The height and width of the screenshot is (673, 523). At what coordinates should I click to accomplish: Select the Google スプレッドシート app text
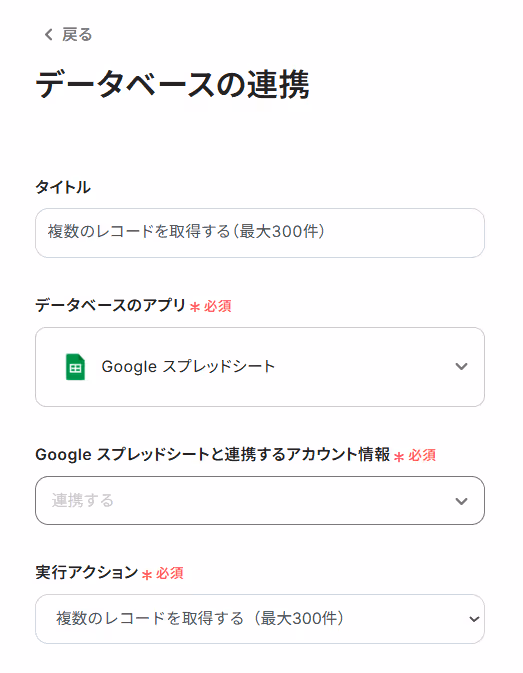pyautogui.click(x=188, y=367)
